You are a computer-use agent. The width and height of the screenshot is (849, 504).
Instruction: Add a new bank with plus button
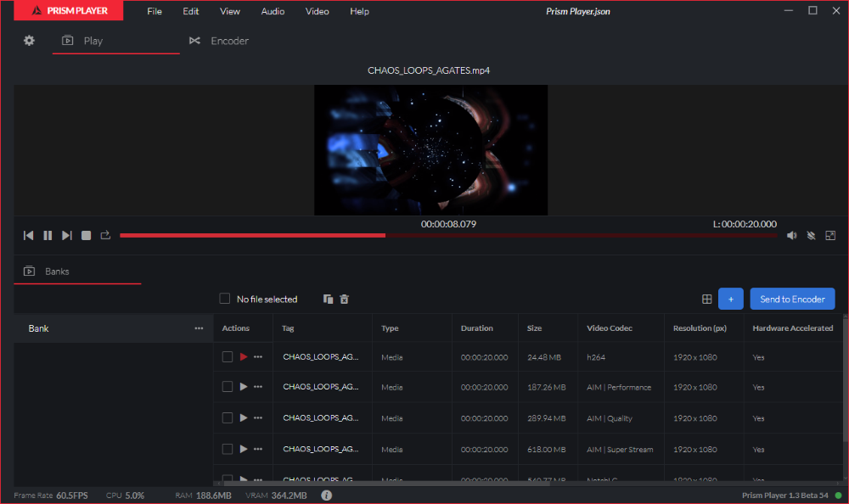730,299
